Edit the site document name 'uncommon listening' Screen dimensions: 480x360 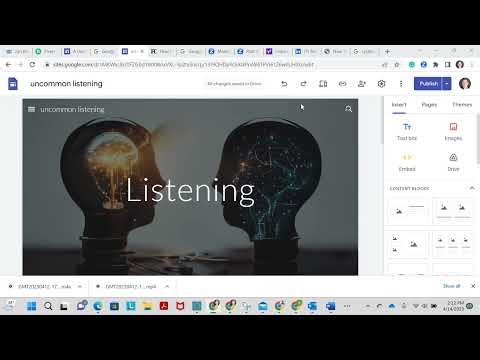(66, 84)
